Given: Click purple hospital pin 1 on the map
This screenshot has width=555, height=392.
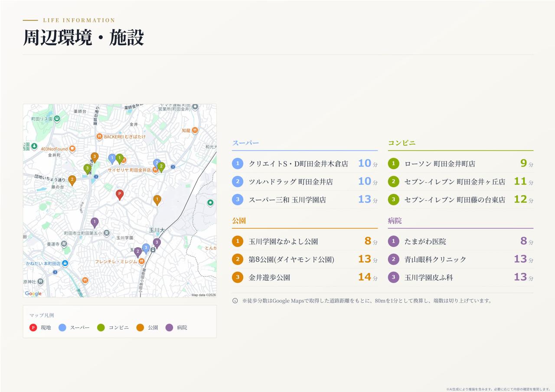Looking at the screenshot, I should tap(95, 222).
